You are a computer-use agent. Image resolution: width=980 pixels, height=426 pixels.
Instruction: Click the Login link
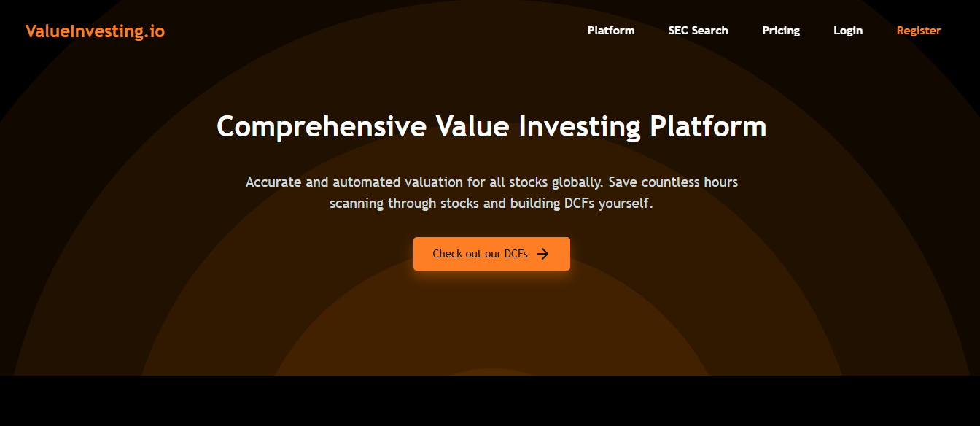coord(848,31)
